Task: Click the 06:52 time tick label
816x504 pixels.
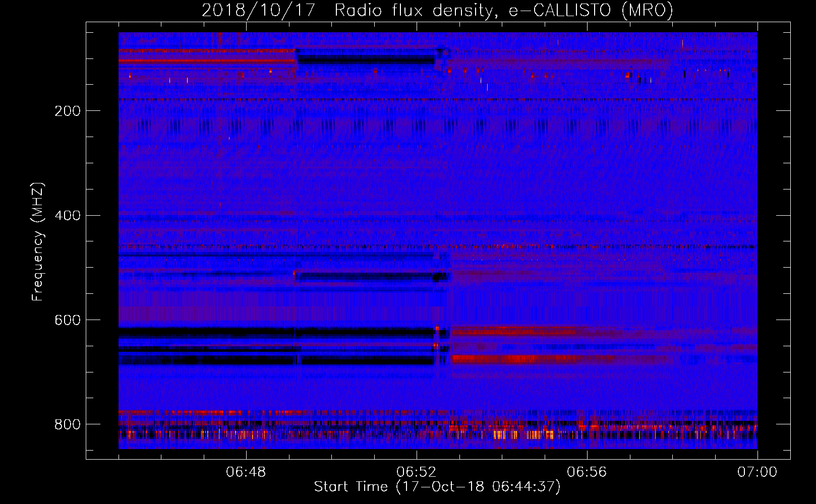Action: pos(417,472)
